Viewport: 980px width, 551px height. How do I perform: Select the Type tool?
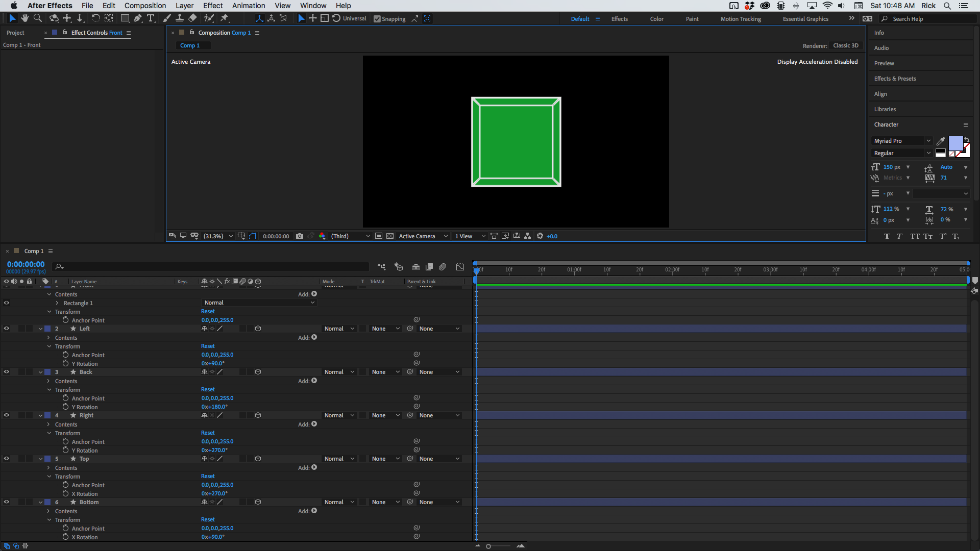pos(151,18)
